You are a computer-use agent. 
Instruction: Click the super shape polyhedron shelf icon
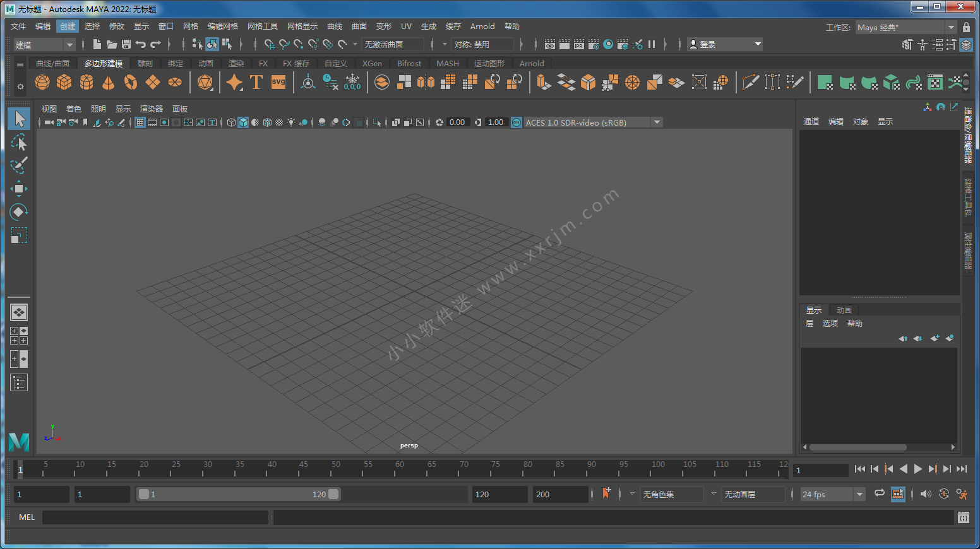(x=205, y=83)
